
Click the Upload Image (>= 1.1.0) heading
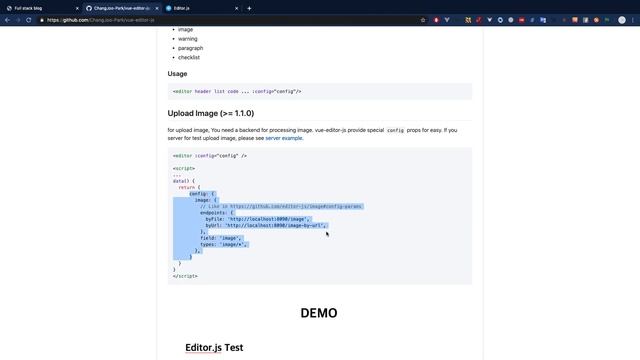point(211,113)
